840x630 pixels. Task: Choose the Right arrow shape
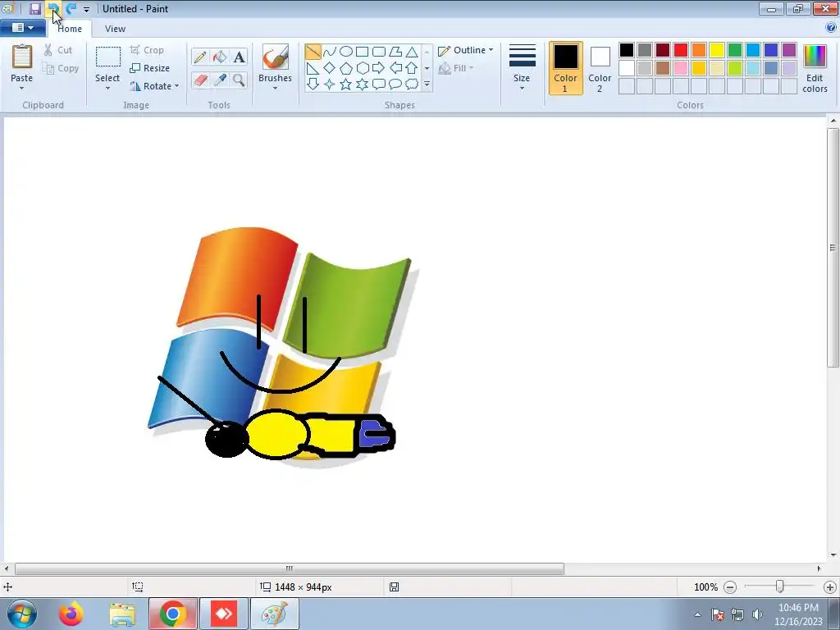(x=379, y=68)
